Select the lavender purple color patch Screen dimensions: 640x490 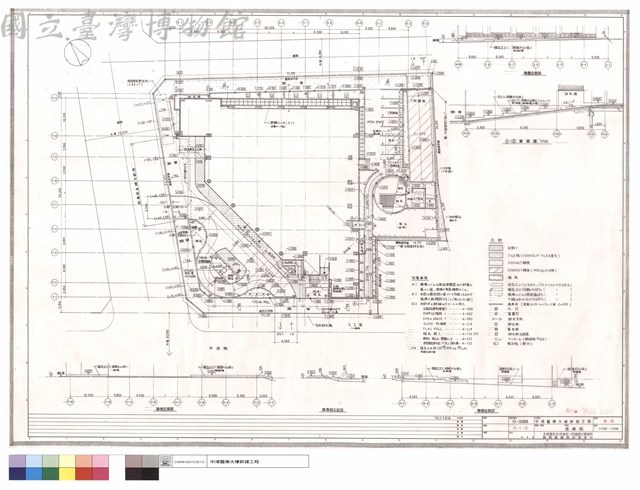point(17,461)
